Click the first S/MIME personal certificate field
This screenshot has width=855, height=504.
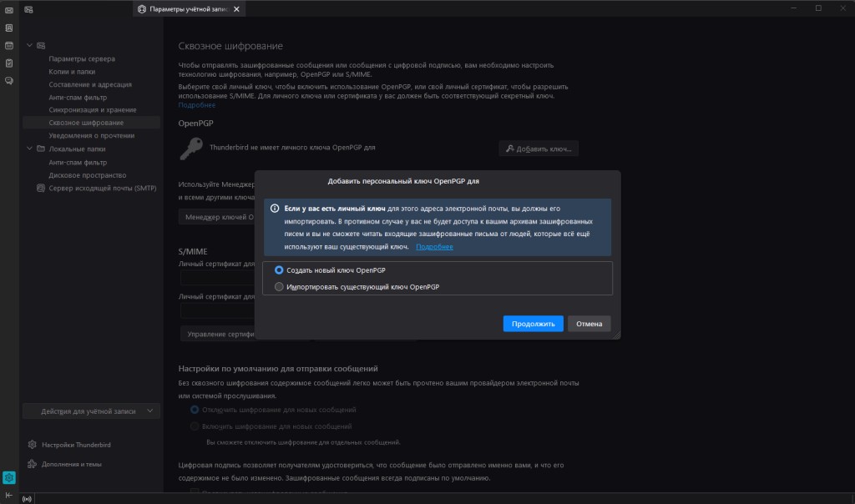(218, 279)
